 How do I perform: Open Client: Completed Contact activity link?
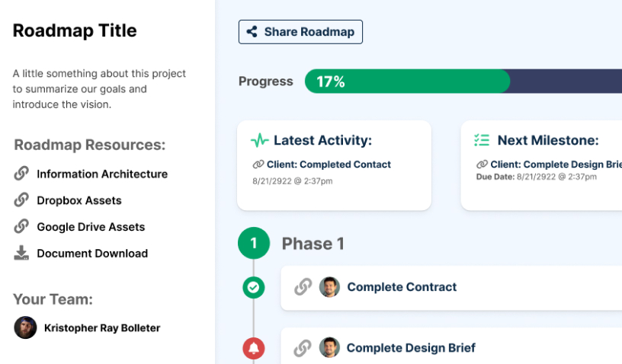coord(329,164)
